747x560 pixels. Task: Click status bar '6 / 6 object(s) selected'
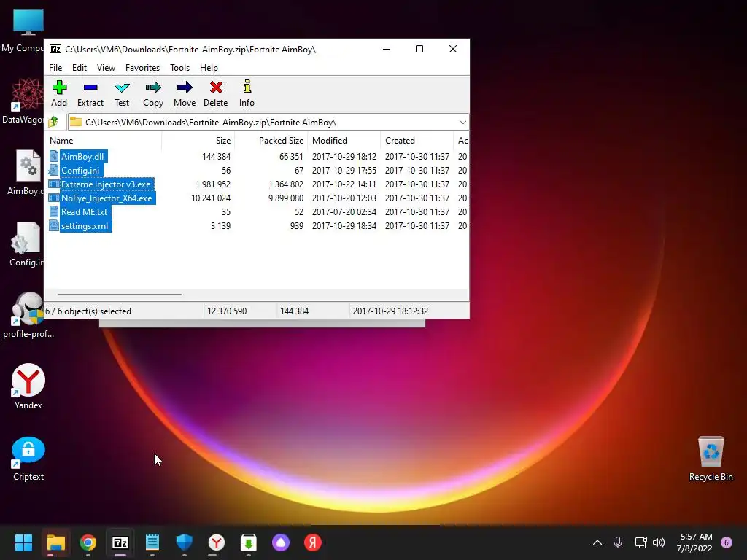88,311
